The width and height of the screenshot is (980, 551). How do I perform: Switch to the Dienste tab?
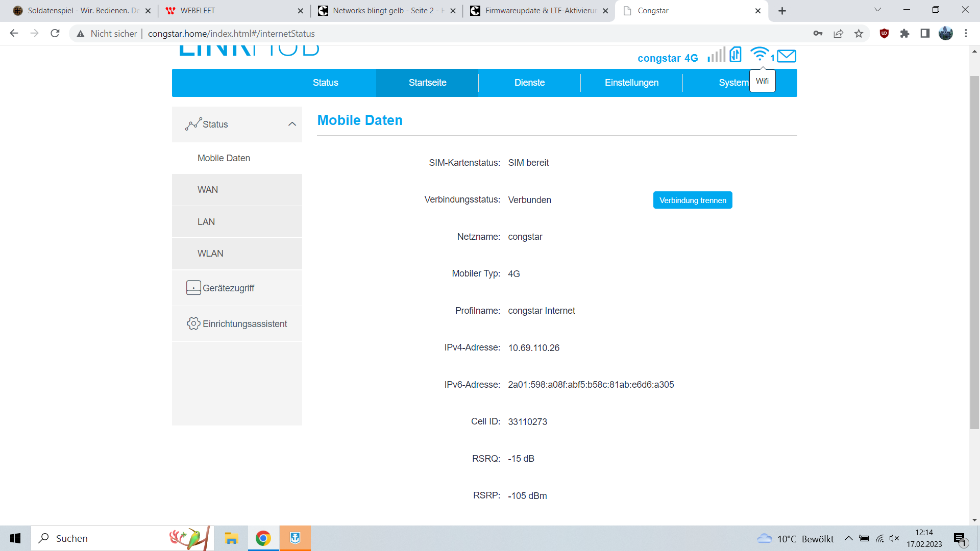coord(529,83)
